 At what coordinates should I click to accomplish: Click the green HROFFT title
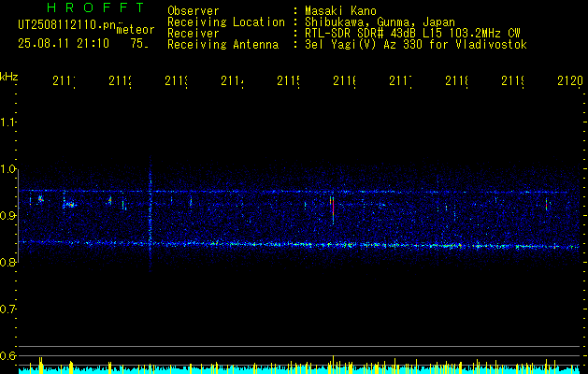(x=96, y=7)
